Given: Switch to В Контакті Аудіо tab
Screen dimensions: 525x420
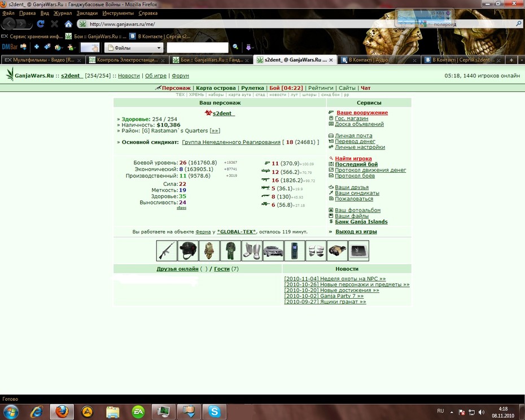Looking at the screenshot, I should pyautogui.click(x=378, y=60).
